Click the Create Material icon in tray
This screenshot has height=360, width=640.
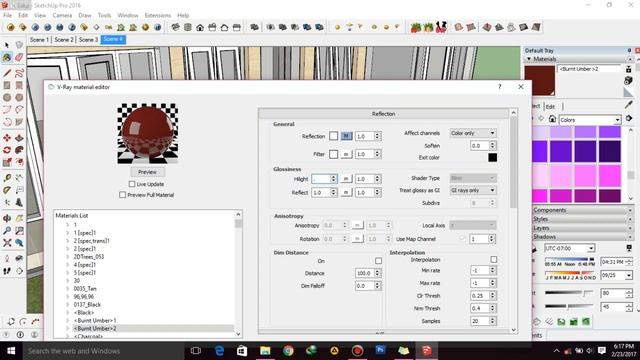[x=629, y=80]
